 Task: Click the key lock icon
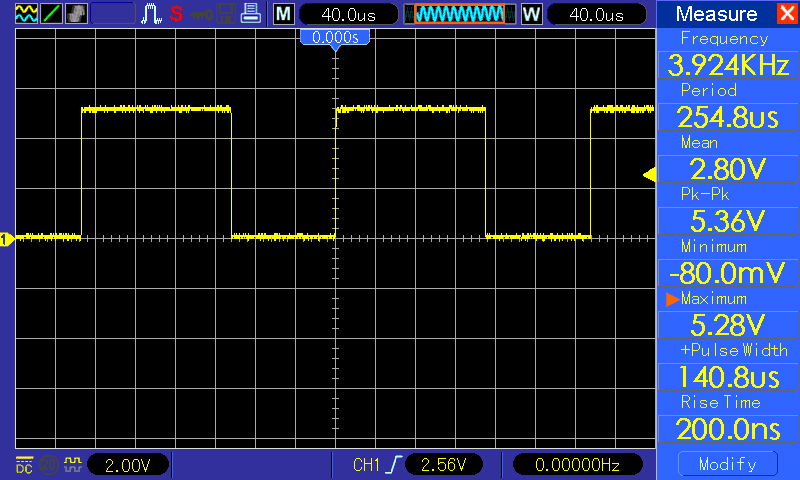(x=202, y=15)
